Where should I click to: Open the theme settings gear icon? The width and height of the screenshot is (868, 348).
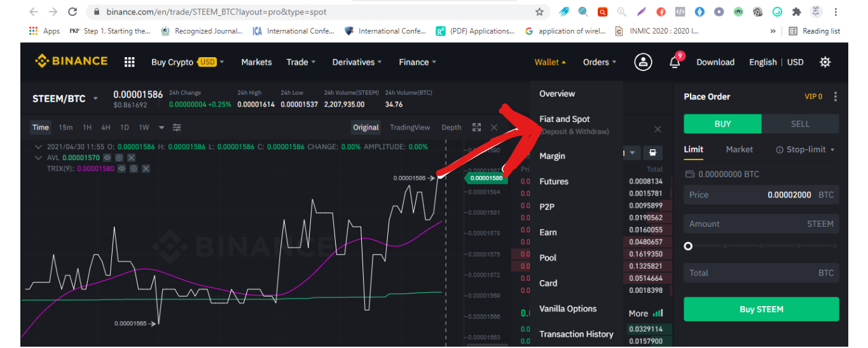[825, 62]
